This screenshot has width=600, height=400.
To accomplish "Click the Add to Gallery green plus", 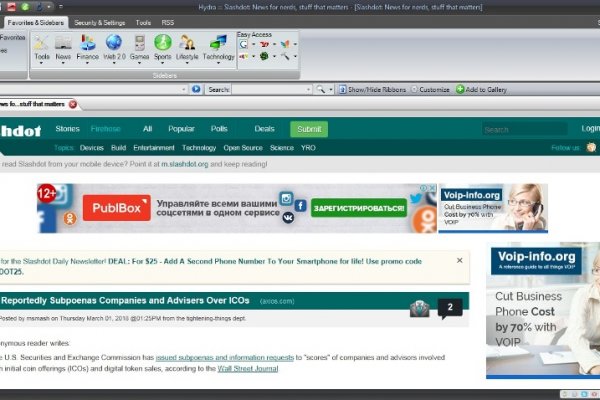I will click(460, 89).
